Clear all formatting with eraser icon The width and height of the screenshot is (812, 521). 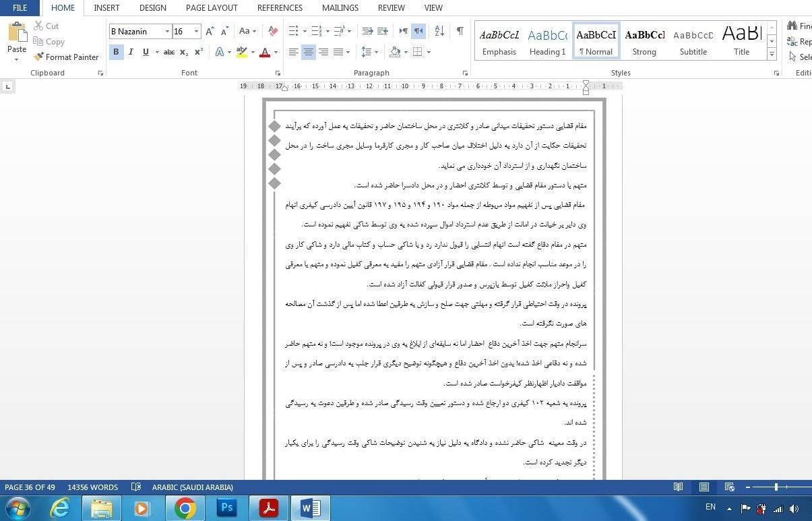pyautogui.click(x=273, y=31)
